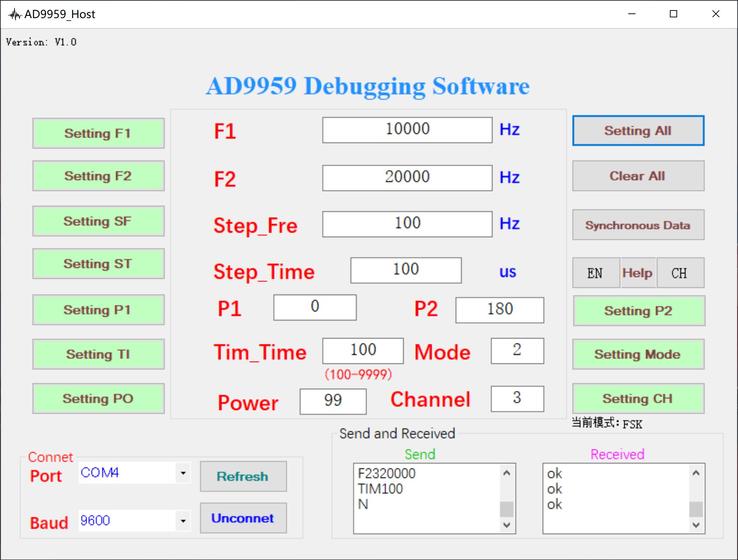Open the Baud rate 9600 dropdown
The image size is (738, 560).
tap(183, 521)
